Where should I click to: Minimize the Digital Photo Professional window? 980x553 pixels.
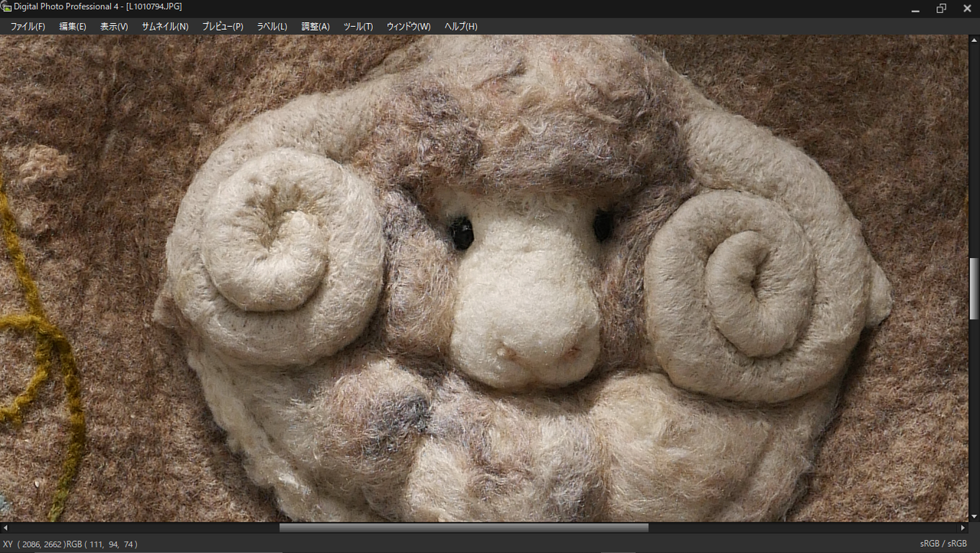click(x=916, y=8)
